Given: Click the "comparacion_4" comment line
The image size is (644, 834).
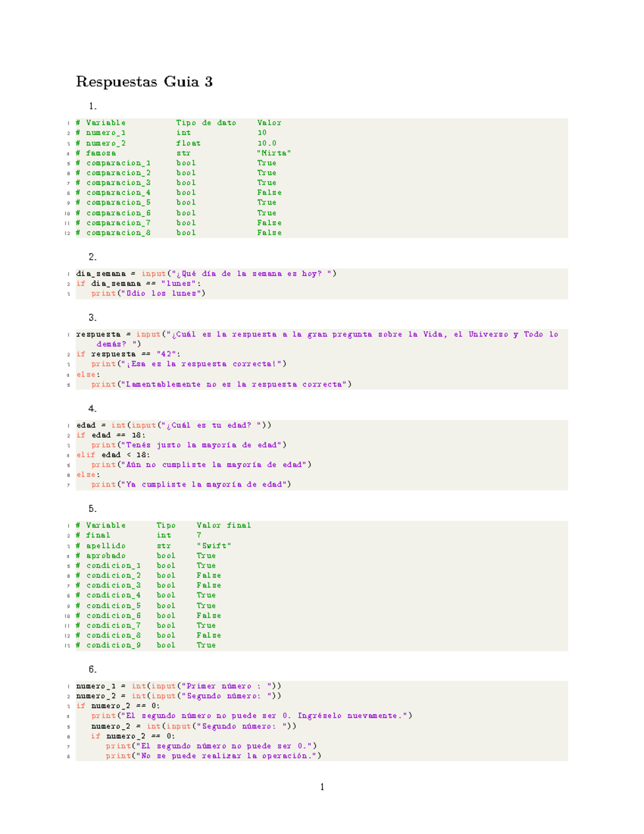Looking at the screenshot, I should tap(118, 193).
